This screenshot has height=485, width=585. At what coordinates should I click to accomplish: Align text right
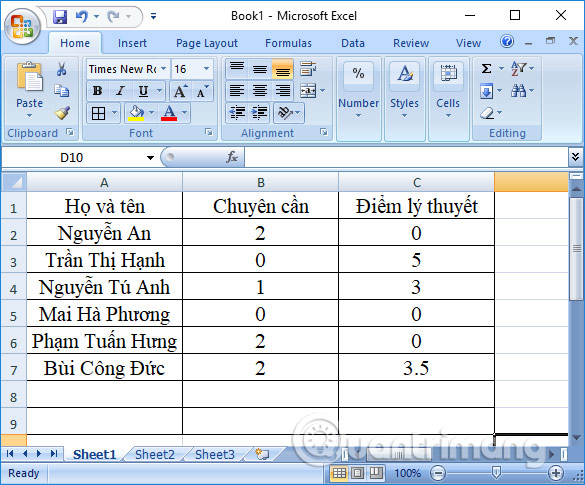pos(283,91)
